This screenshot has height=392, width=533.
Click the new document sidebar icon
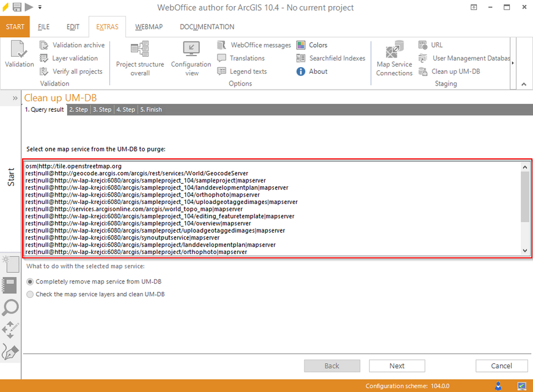[10, 264]
